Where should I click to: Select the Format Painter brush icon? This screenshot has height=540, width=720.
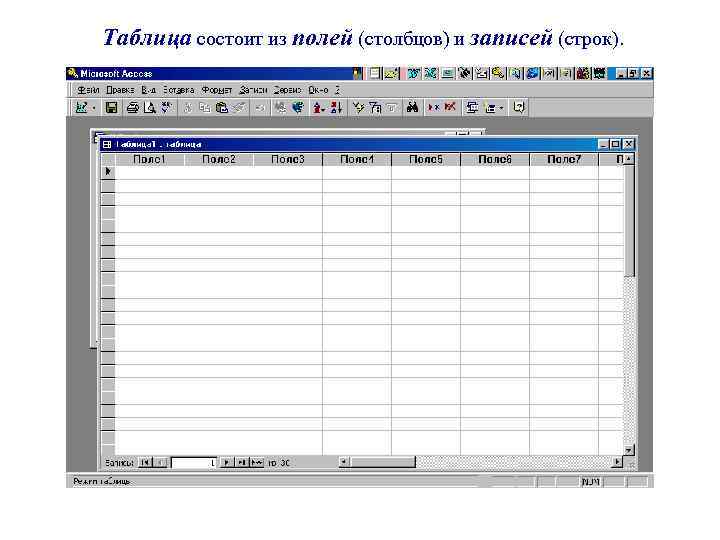click(x=239, y=108)
